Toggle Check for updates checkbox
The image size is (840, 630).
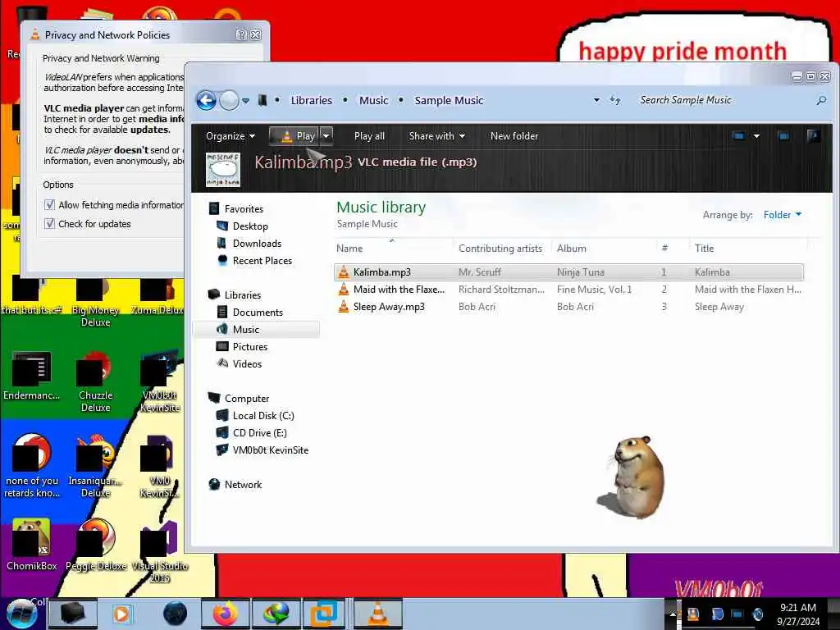[49, 223]
